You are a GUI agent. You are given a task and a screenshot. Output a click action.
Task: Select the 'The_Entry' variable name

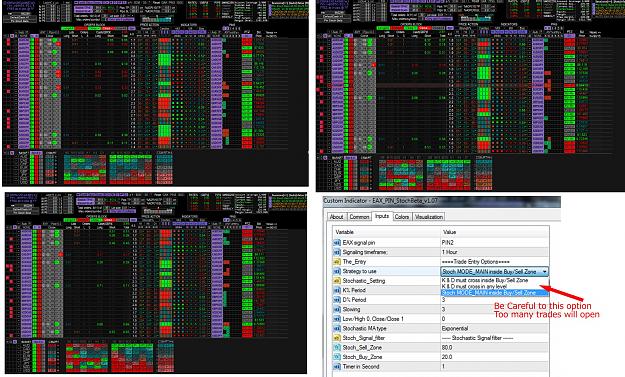[354, 262]
